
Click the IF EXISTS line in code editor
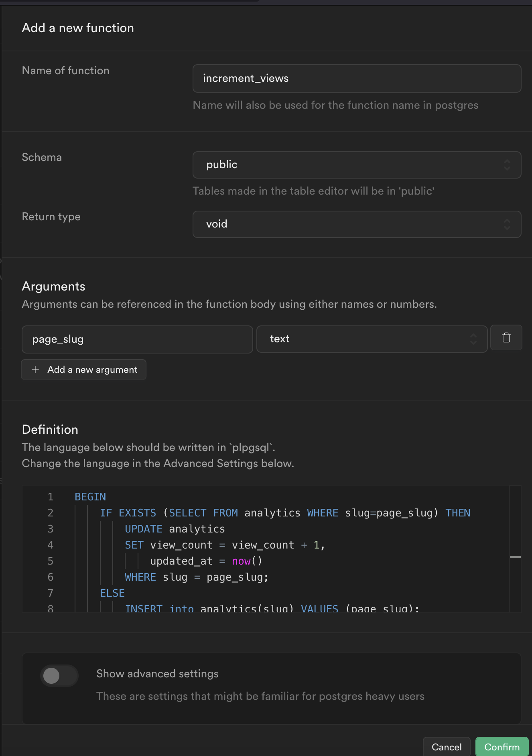tap(285, 513)
